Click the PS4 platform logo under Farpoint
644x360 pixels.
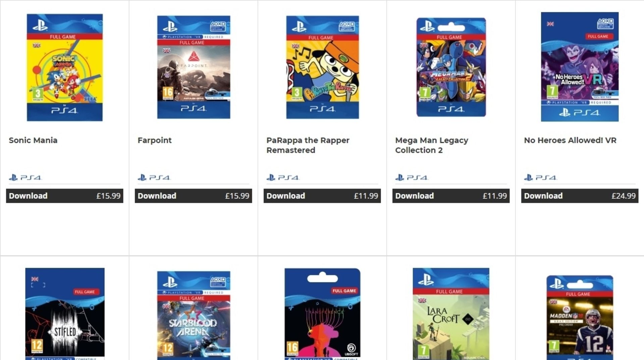coord(154,177)
